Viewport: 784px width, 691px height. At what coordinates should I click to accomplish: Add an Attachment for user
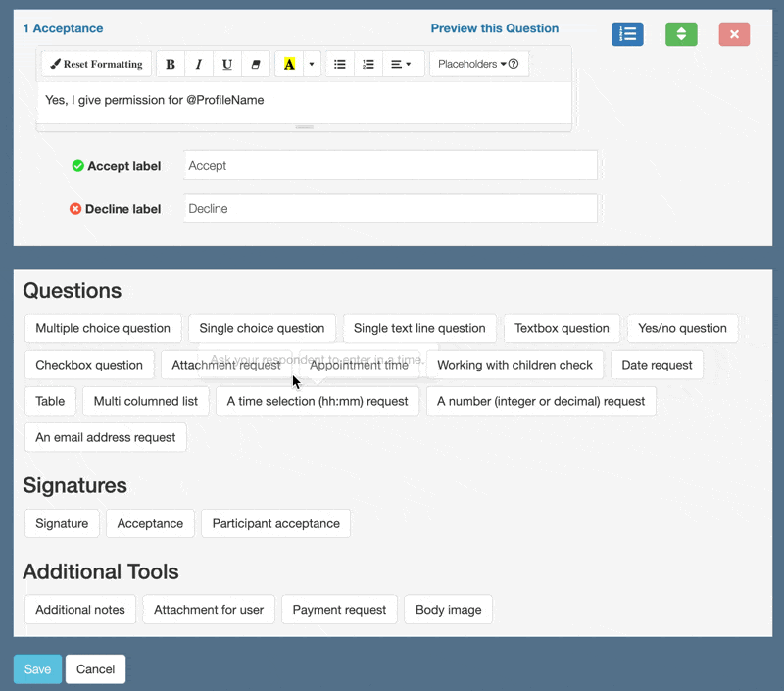pos(209,610)
